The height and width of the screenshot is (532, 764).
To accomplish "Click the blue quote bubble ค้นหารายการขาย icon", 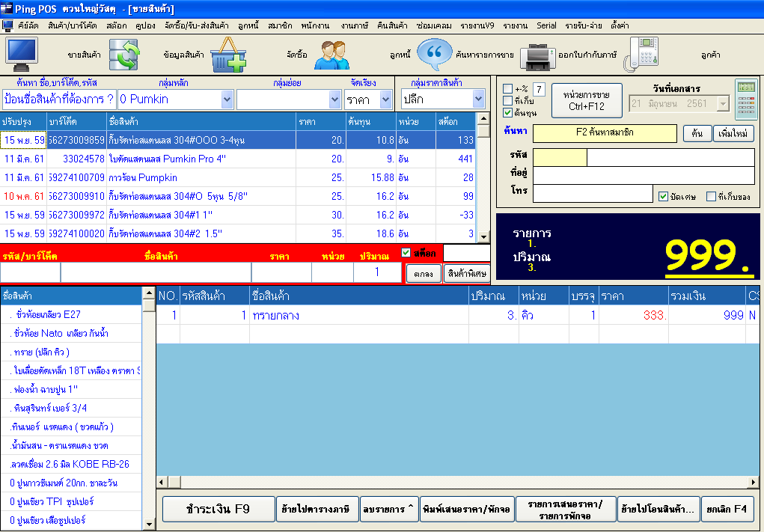I will [x=434, y=54].
